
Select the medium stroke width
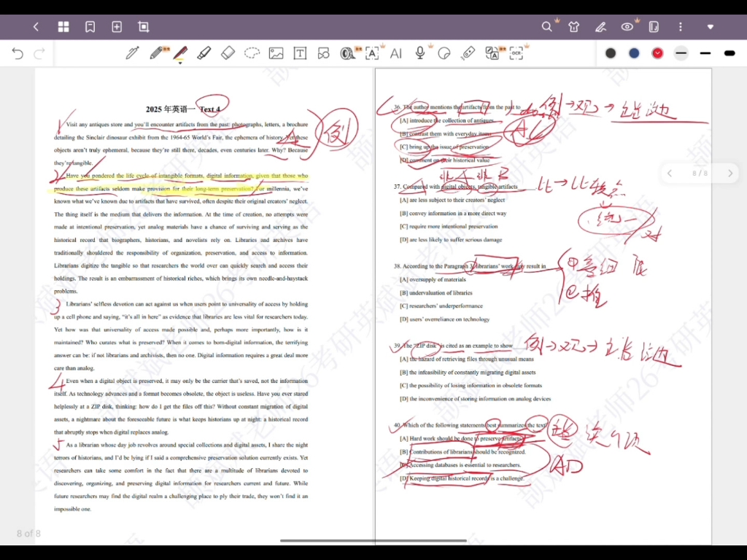click(x=705, y=53)
